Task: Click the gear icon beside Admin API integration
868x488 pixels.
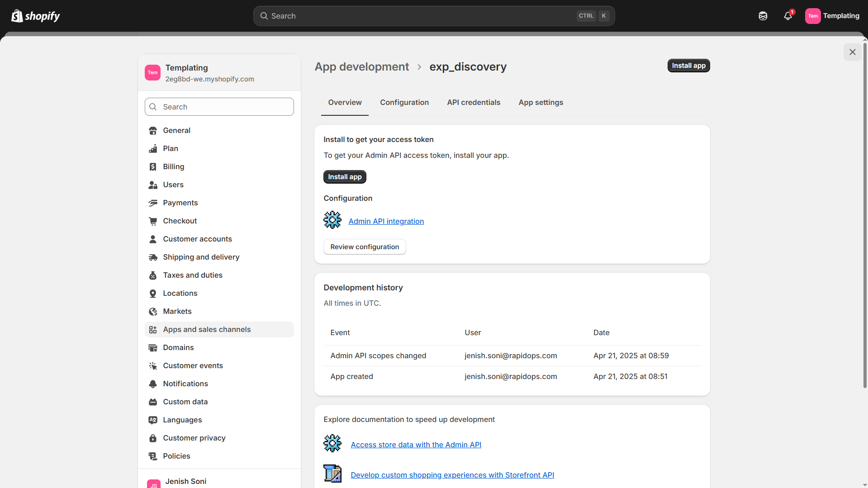Action: [x=332, y=220]
